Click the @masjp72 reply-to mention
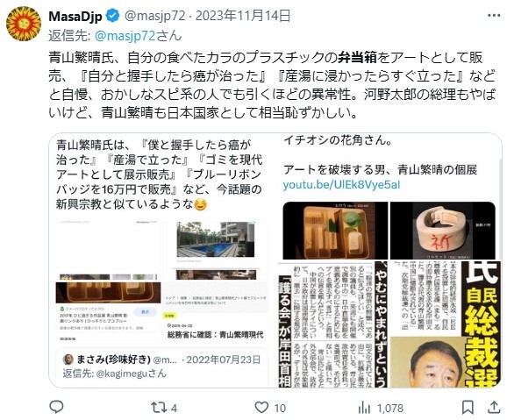This screenshot has height=420, width=514. (x=125, y=36)
